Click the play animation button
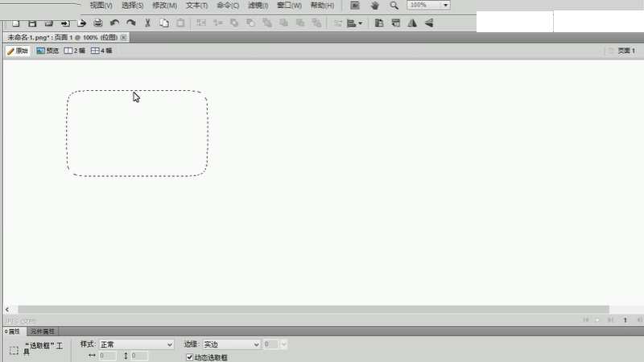 point(598,320)
